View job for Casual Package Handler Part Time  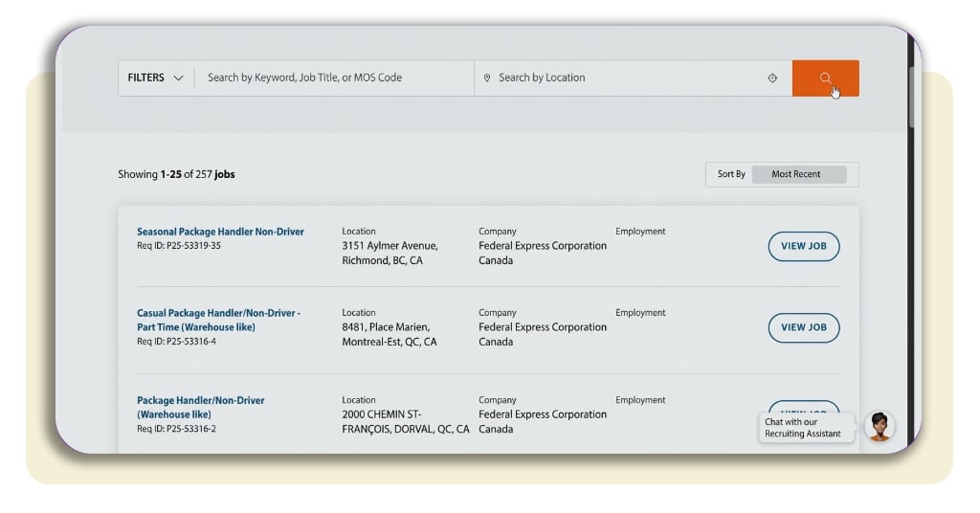click(x=804, y=327)
